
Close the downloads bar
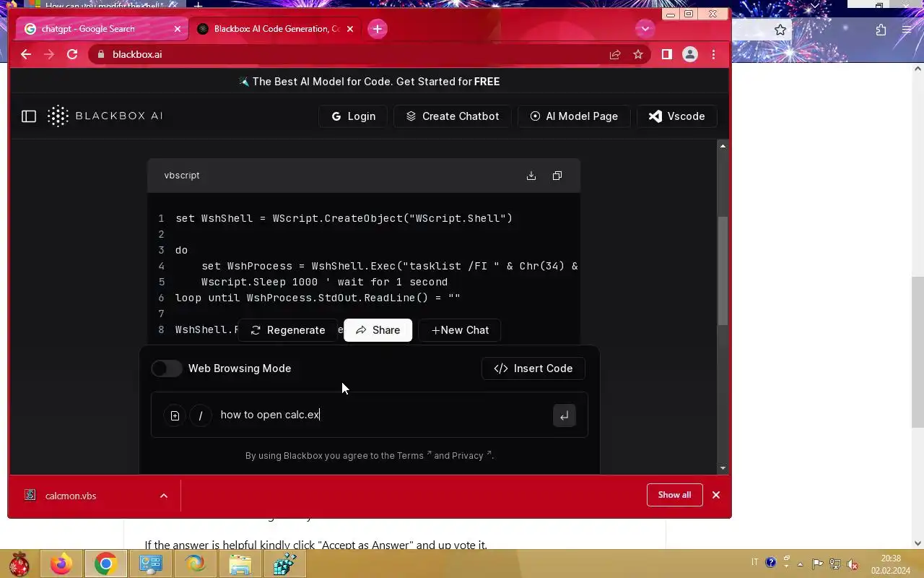[x=716, y=495]
